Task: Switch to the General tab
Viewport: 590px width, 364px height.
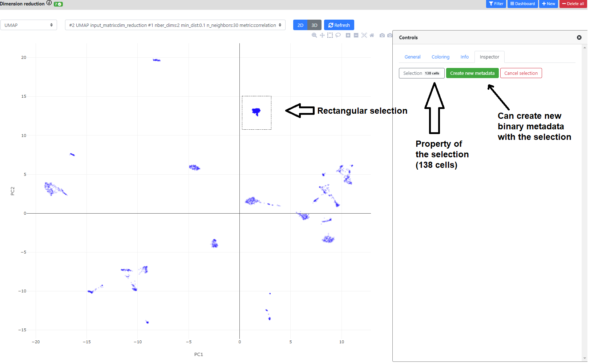Action: point(412,57)
